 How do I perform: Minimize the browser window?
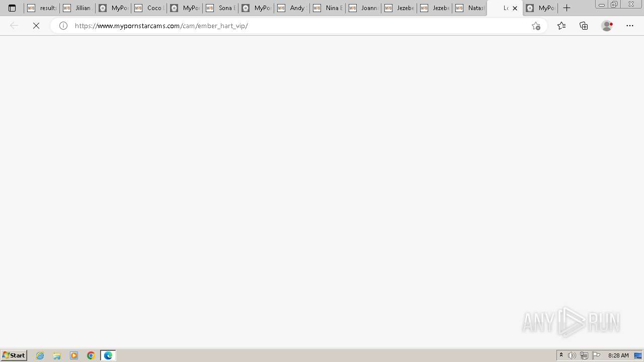[602, 5]
